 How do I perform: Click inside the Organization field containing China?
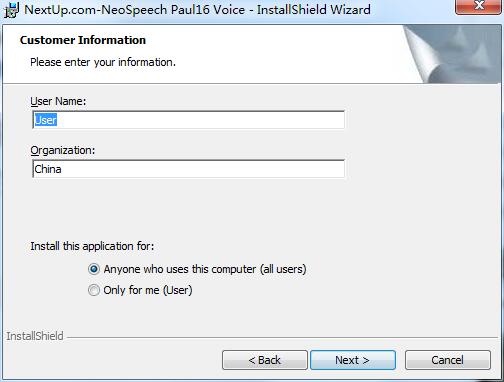tap(189, 169)
